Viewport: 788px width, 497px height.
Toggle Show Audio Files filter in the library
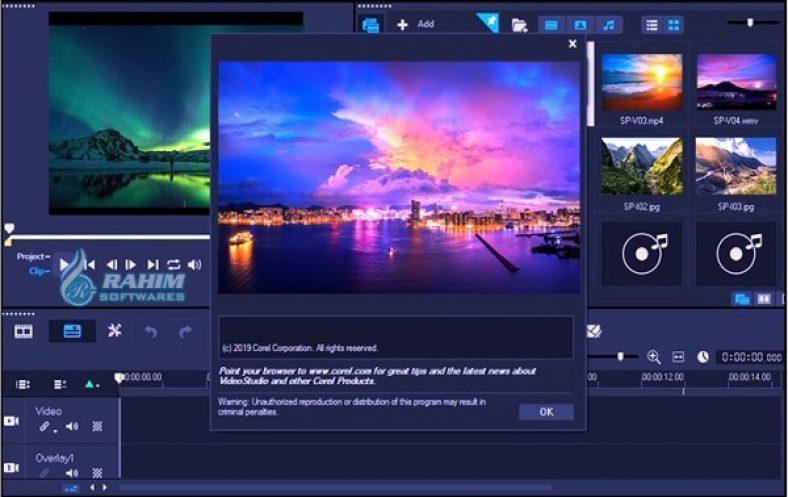[607, 25]
